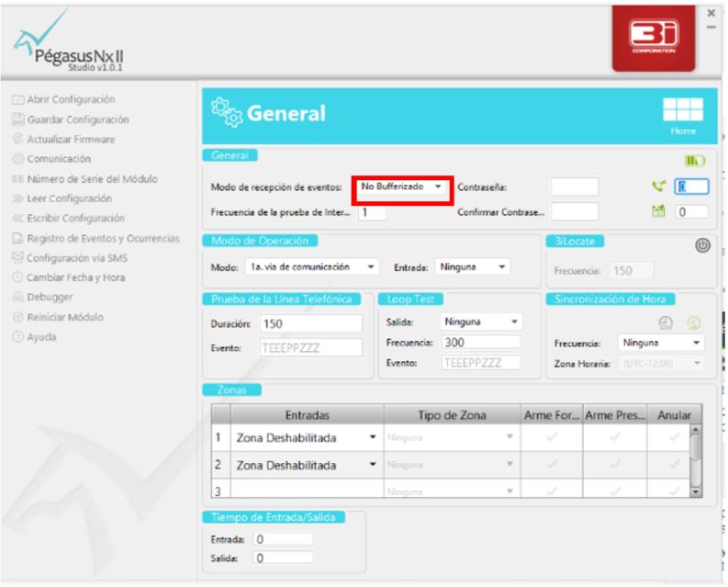Viewport: 728px width, 587px height.
Task: Toggle Anular checkmark for zone 1
Action: tap(674, 437)
